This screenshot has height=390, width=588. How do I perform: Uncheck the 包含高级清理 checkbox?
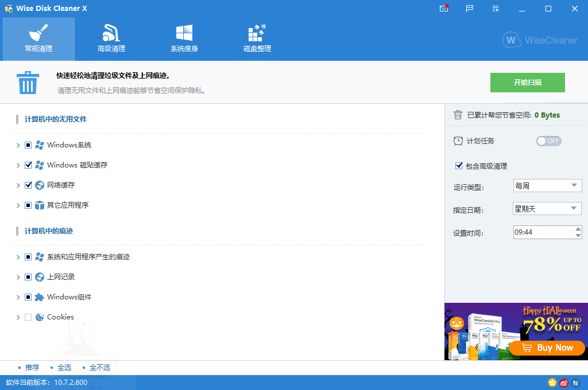tap(458, 166)
